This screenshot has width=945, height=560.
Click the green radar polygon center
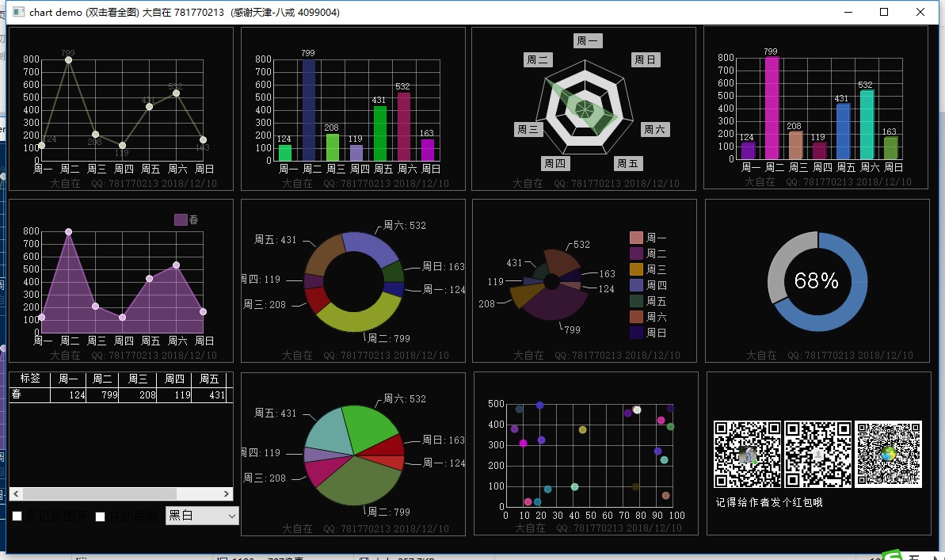pyautogui.click(x=586, y=109)
